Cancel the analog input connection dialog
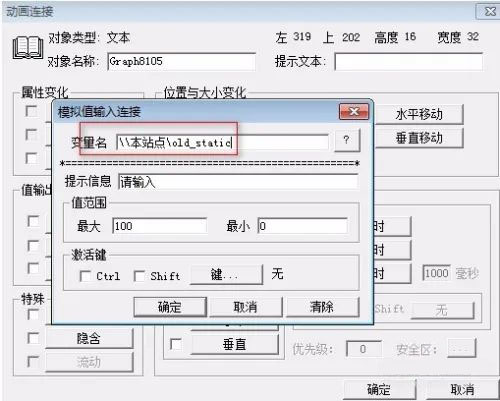Image resolution: width=500 pixels, height=401 pixels. tap(246, 307)
